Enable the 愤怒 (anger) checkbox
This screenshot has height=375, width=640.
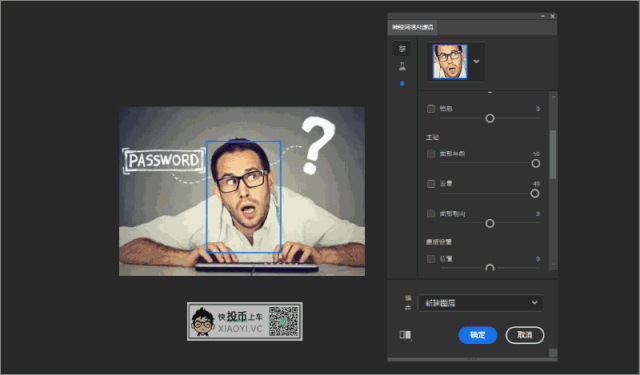pyautogui.click(x=431, y=109)
